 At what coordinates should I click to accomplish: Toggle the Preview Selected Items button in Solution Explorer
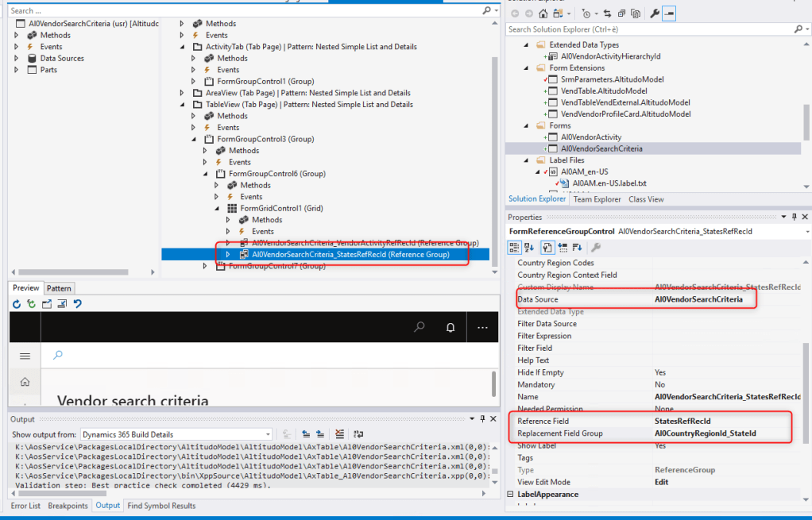tap(670, 13)
